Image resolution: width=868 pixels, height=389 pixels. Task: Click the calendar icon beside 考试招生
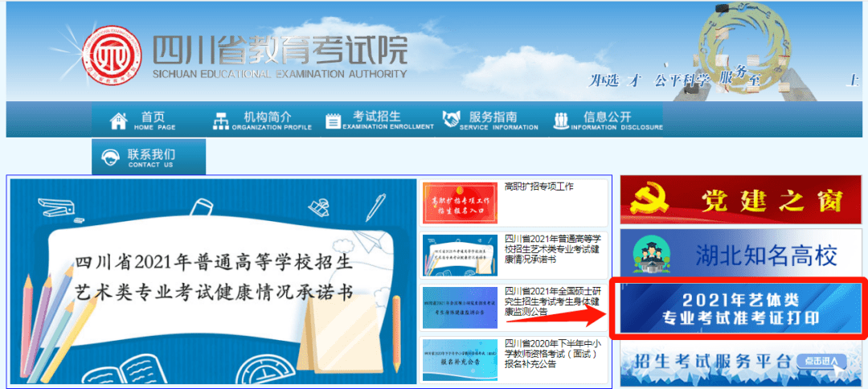(x=333, y=121)
